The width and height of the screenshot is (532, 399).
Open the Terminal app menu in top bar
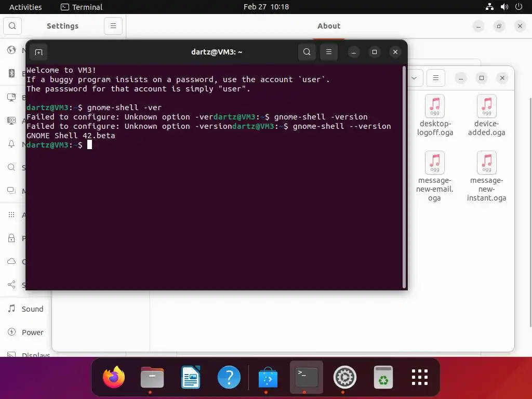click(82, 7)
